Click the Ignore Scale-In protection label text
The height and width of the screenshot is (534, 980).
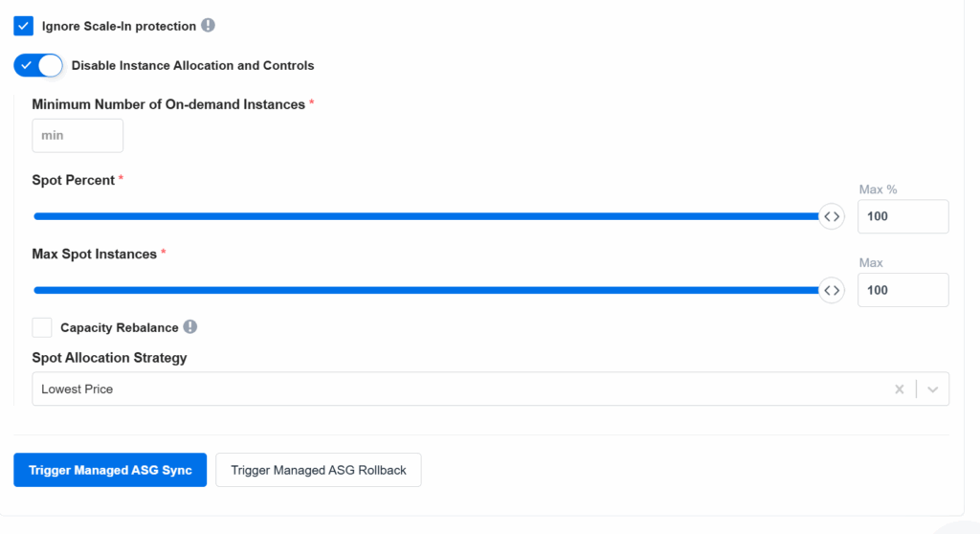(119, 26)
